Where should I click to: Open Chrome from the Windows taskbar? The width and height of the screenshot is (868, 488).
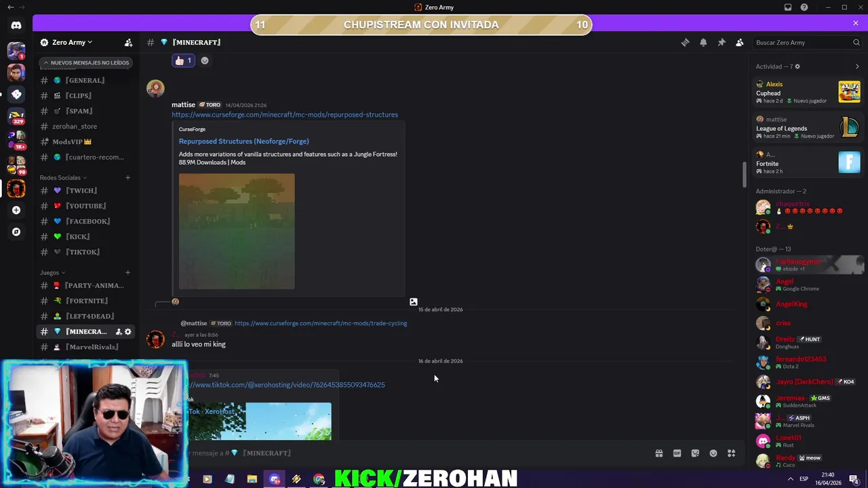(319, 479)
